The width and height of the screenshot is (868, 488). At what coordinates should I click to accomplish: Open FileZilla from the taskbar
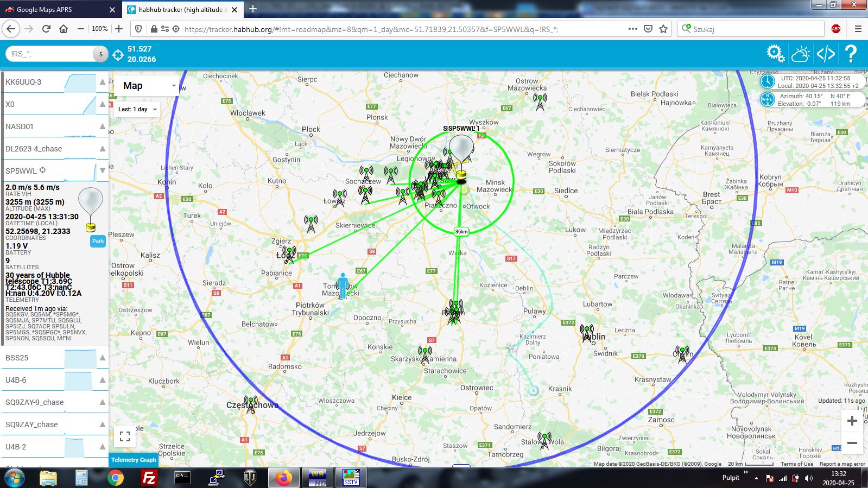[149, 478]
